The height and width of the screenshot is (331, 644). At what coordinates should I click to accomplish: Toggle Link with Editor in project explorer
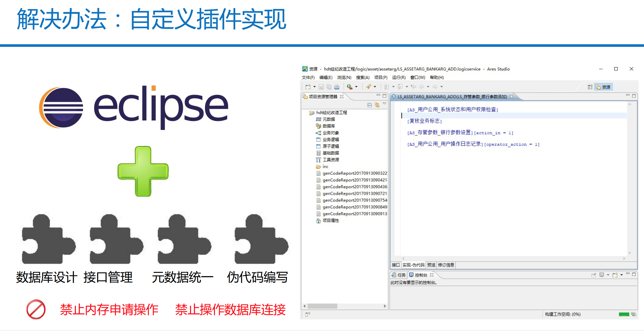[377, 105]
